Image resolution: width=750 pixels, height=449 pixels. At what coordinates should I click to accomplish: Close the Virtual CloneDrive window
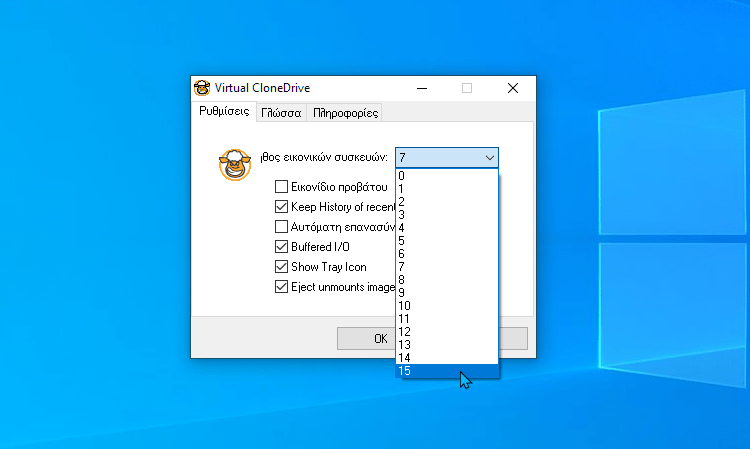513,88
